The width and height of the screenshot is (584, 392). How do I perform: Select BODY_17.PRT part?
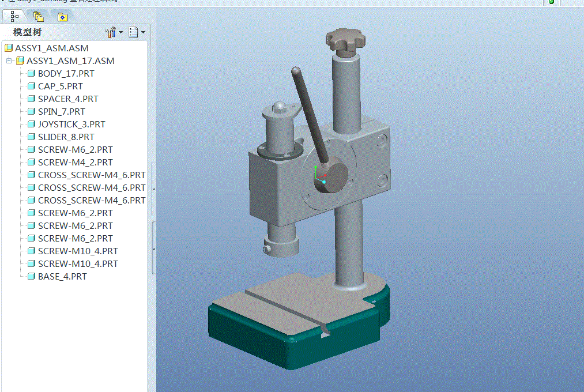(x=66, y=73)
